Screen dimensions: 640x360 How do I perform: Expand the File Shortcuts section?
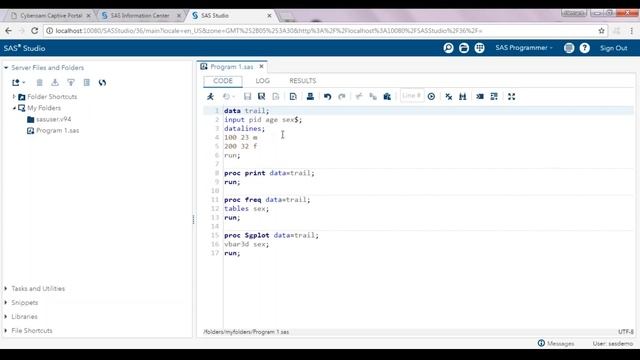pyautogui.click(x=6, y=331)
